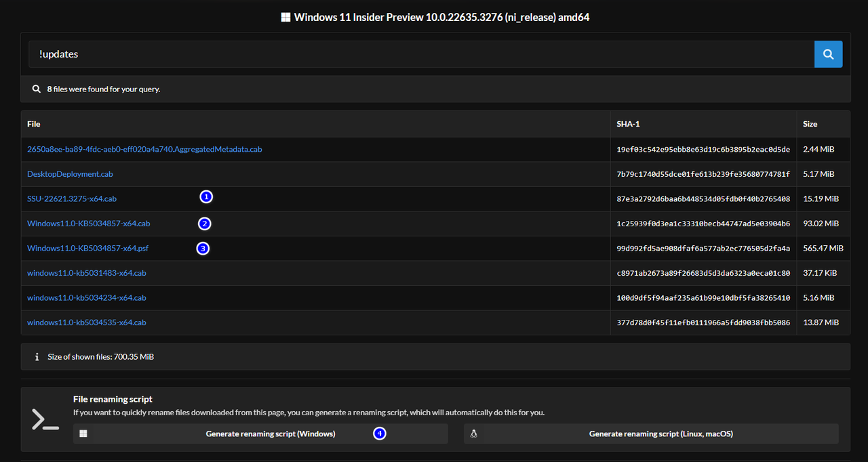This screenshot has width=868, height=462.
Task: Click the 565.47 MiB size cell
Action: 823,249
